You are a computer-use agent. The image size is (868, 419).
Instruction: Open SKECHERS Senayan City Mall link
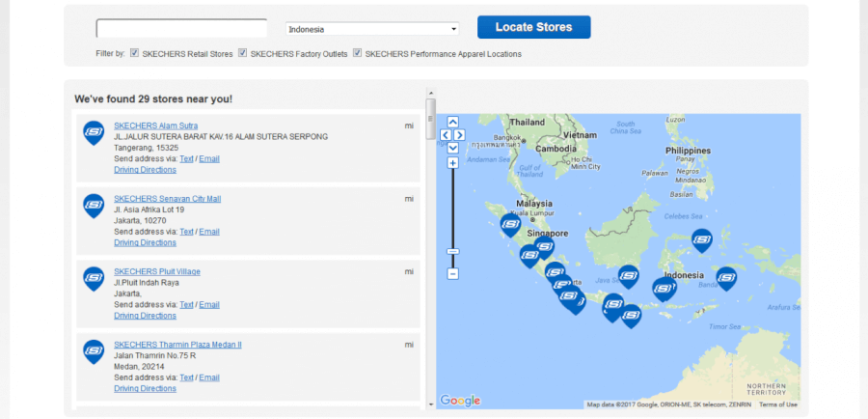click(167, 199)
